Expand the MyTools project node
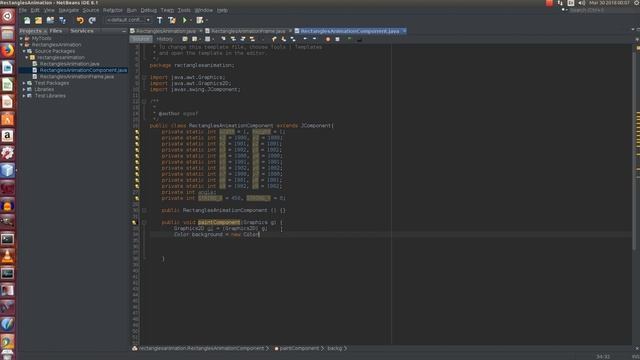640x360 pixels. click(21, 38)
